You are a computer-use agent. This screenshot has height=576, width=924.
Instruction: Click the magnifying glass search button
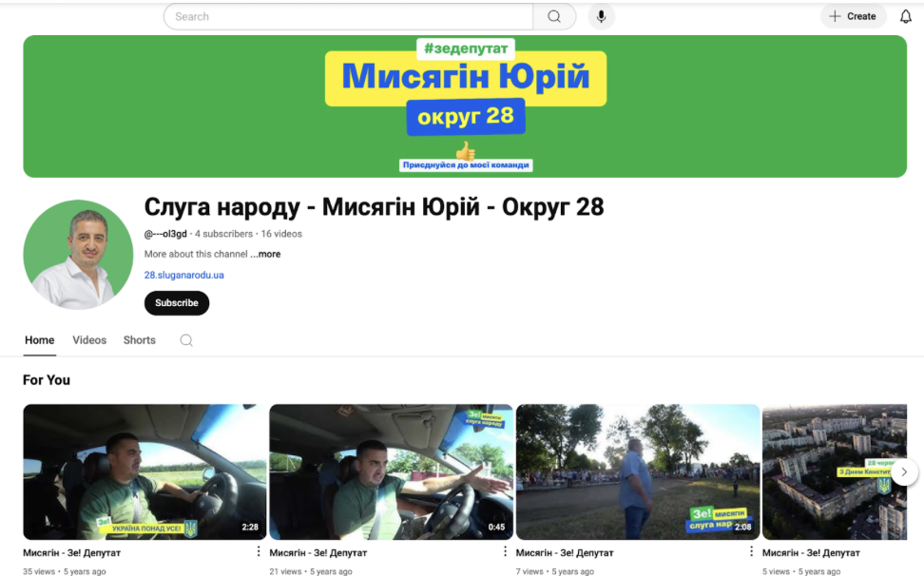tap(554, 16)
